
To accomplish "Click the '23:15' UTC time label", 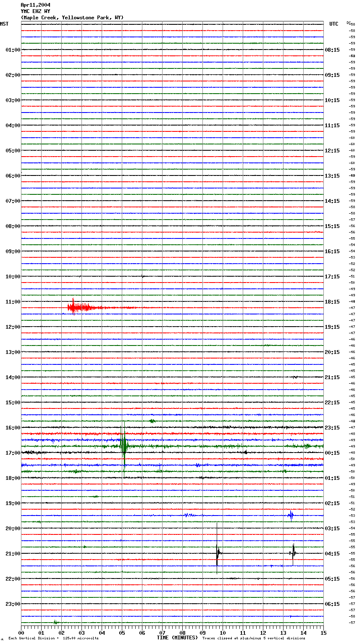I will tap(332, 428).
